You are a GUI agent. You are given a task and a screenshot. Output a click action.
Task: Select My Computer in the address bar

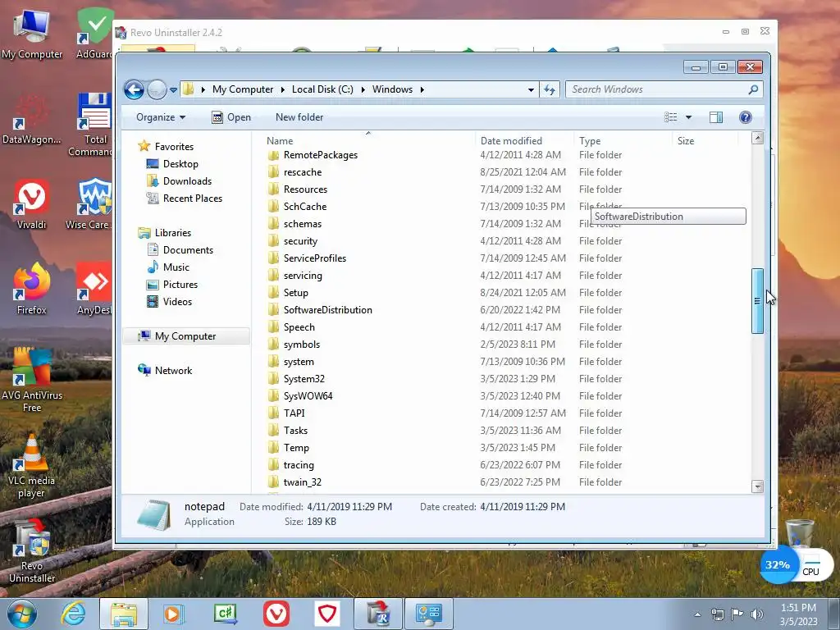click(x=243, y=89)
